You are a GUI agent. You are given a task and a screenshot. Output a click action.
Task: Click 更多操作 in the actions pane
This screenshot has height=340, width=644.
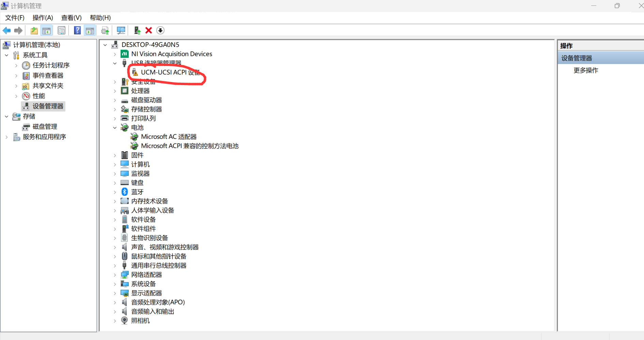(x=586, y=70)
